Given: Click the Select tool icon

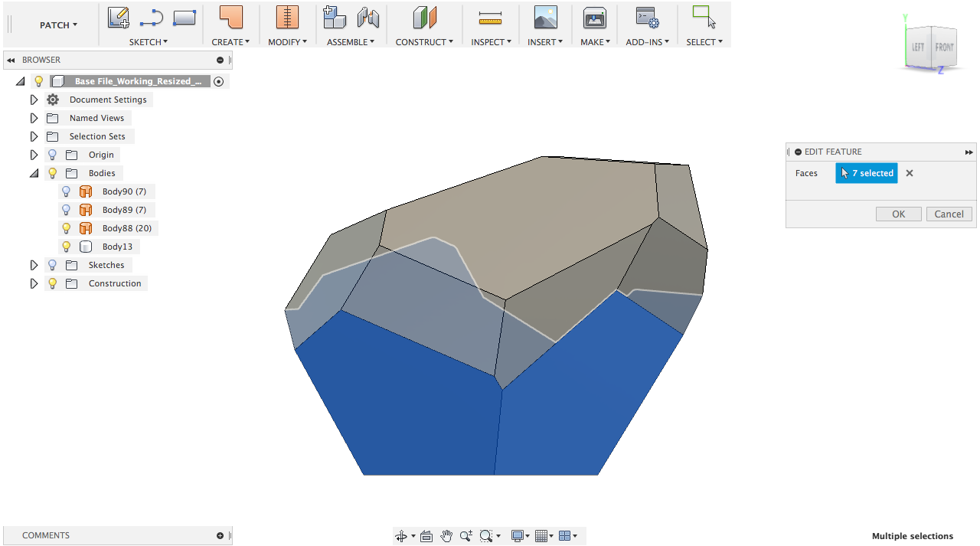Looking at the screenshot, I should (704, 17).
